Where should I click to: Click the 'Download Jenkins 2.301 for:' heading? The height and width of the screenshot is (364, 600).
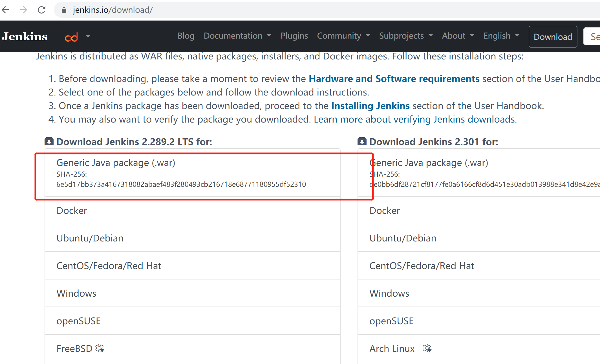click(x=434, y=142)
